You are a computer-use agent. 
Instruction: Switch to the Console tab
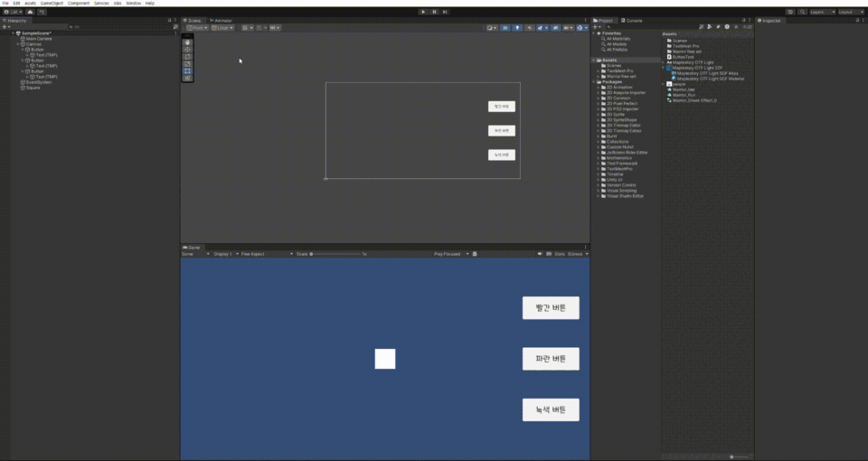[632, 21]
